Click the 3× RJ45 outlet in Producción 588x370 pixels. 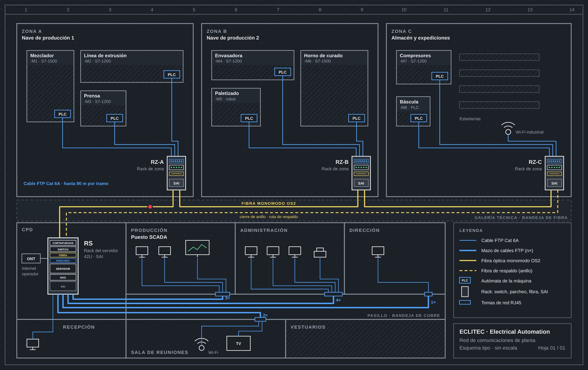(x=223, y=294)
